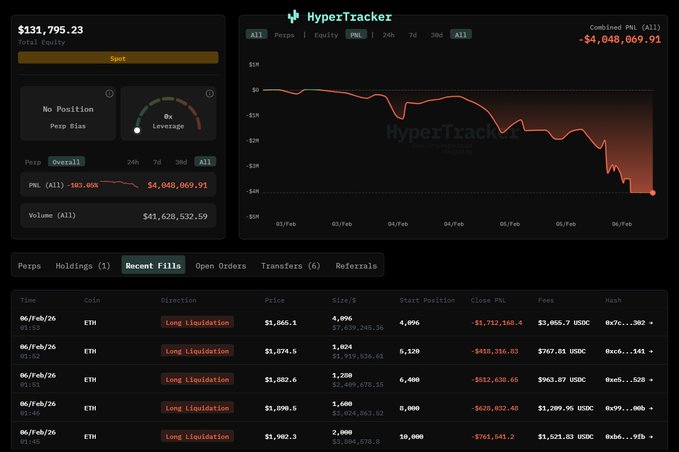Switch to the Open Orders tab
Image resolution: width=679 pixels, height=452 pixels.
tap(221, 265)
